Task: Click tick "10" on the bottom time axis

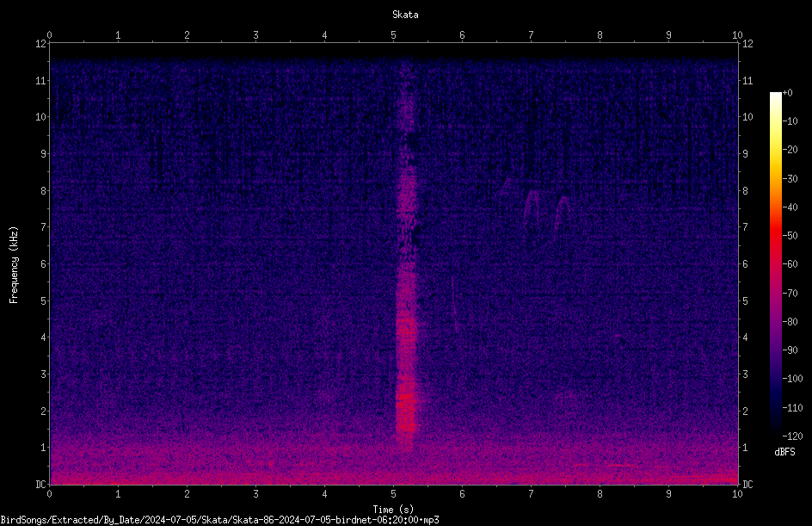Action: tap(737, 494)
